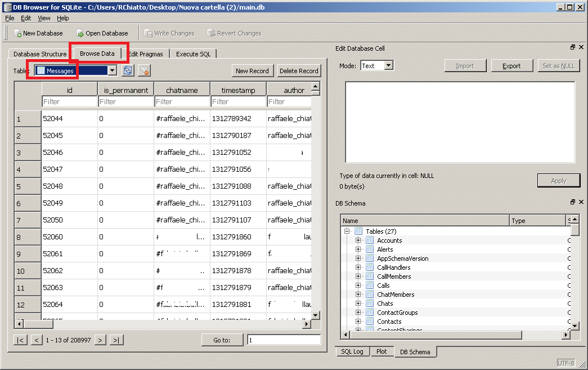Clear all filters using the filter icon
Viewport: 588px width, 370px height.
tap(145, 70)
